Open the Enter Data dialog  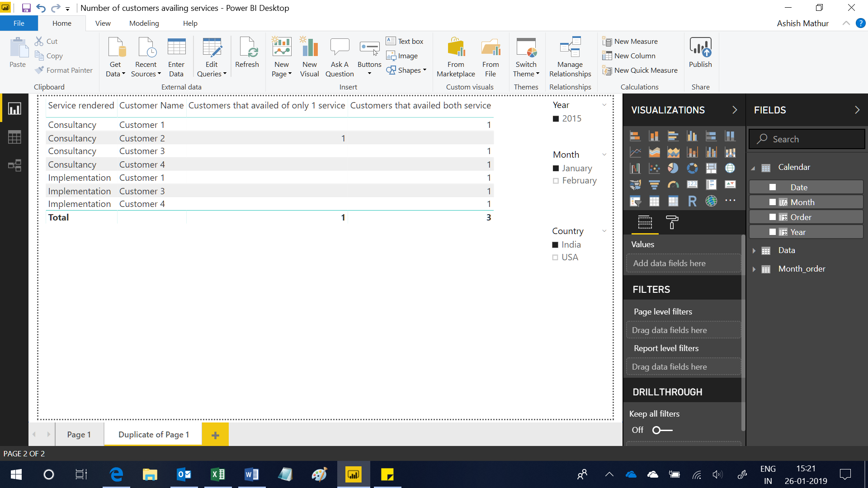pyautogui.click(x=176, y=57)
